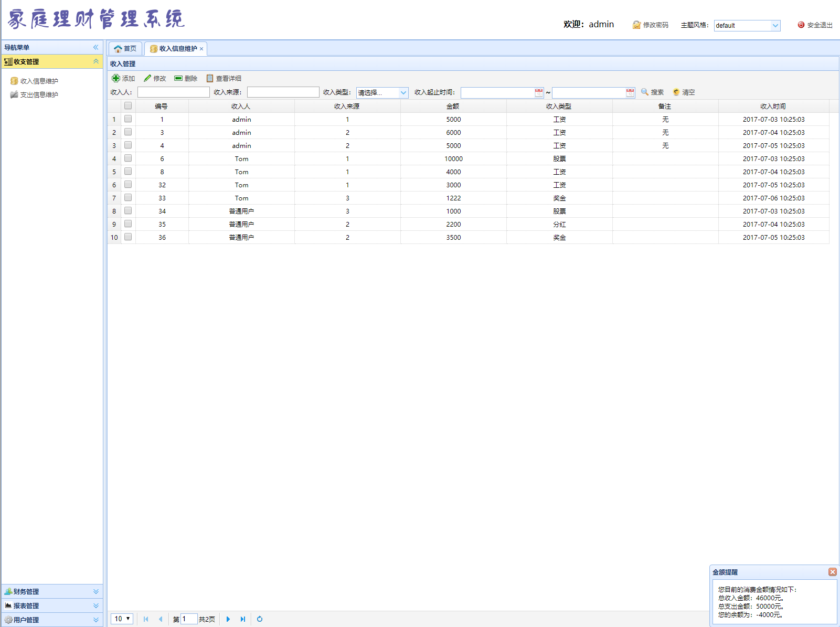This screenshot has height=627, width=840.
Task: Switch to the 首页 home tab
Action: click(x=126, y=48)
